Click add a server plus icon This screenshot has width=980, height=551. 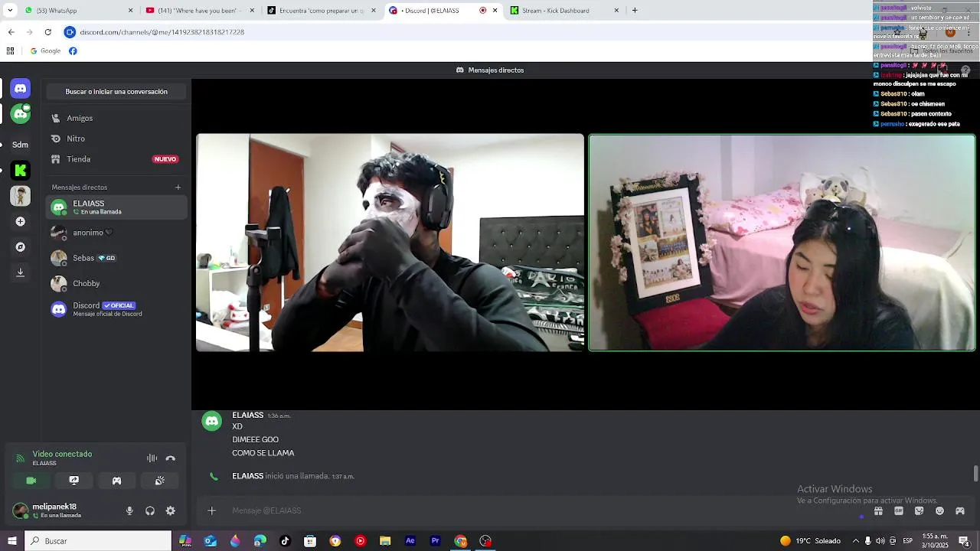pos(21,222)
